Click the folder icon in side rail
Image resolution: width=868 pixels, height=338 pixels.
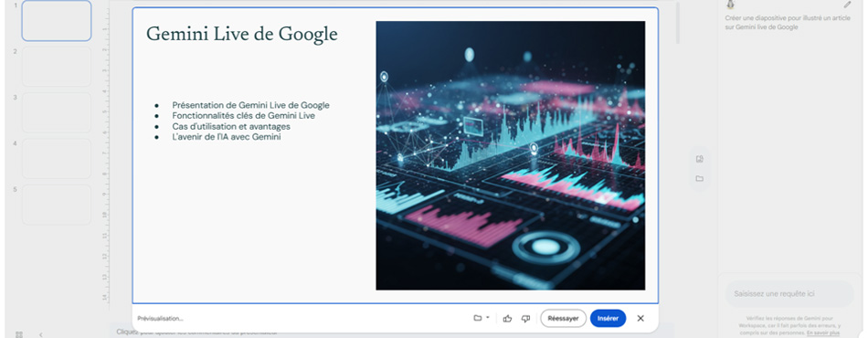(699, 179)
